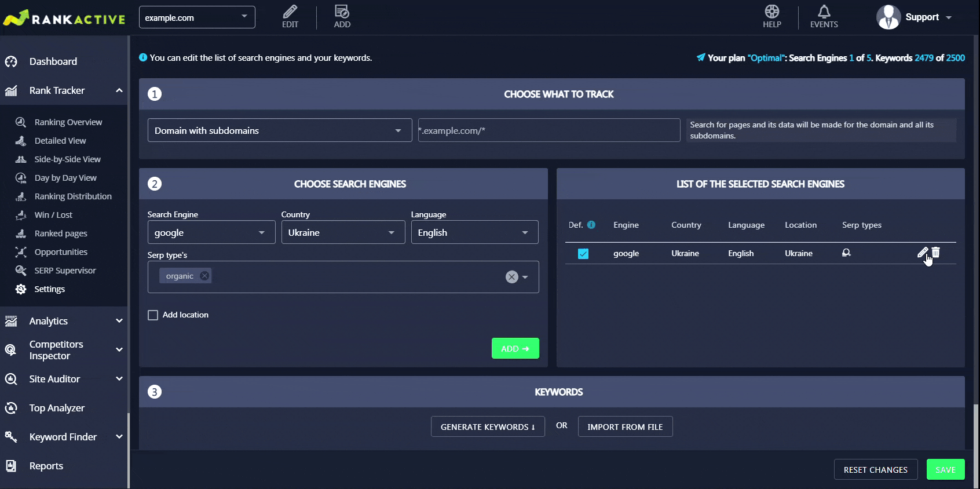Click the info icon beside 'You can edit the list'
980x489 pixels.
tap(143, 57)
